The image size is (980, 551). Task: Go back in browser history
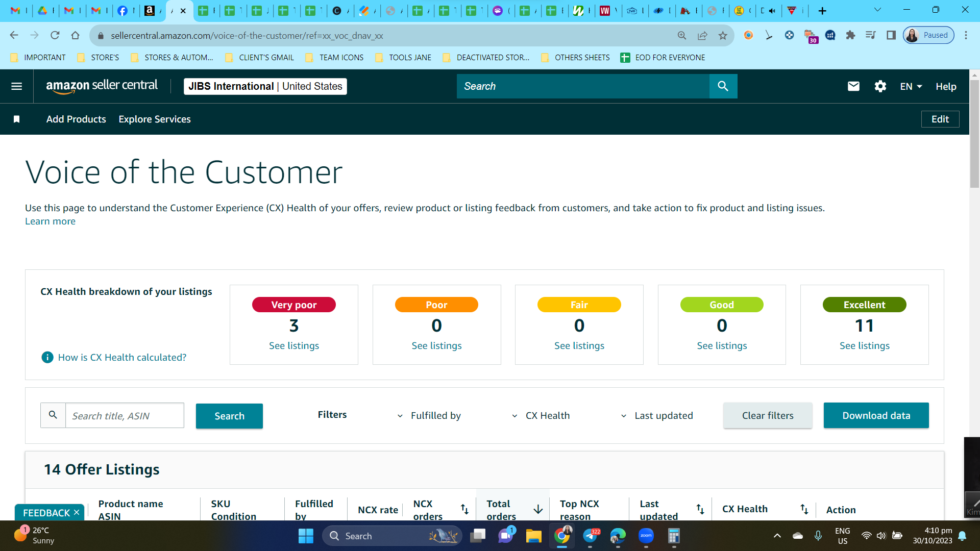(x=14, y=35)
